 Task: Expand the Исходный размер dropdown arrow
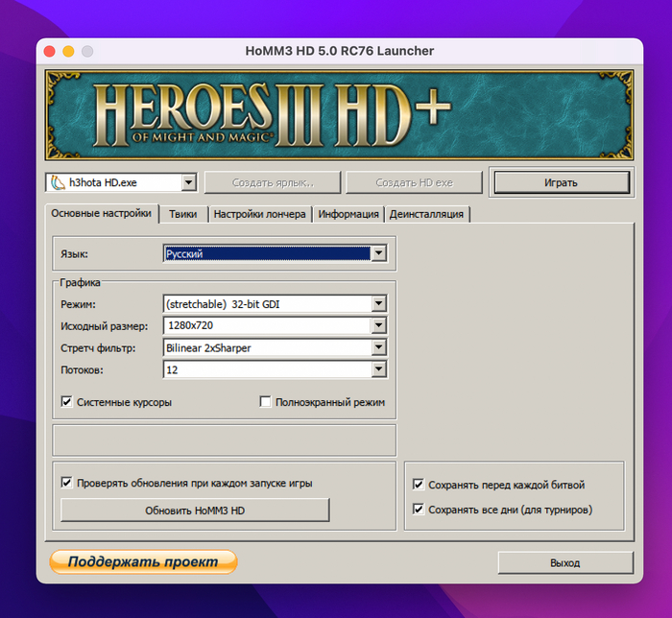pos(378,325)
